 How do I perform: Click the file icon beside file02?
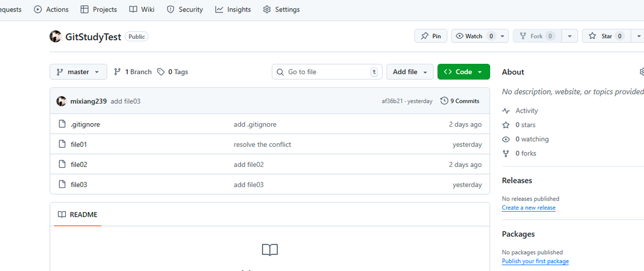[62, 164]
